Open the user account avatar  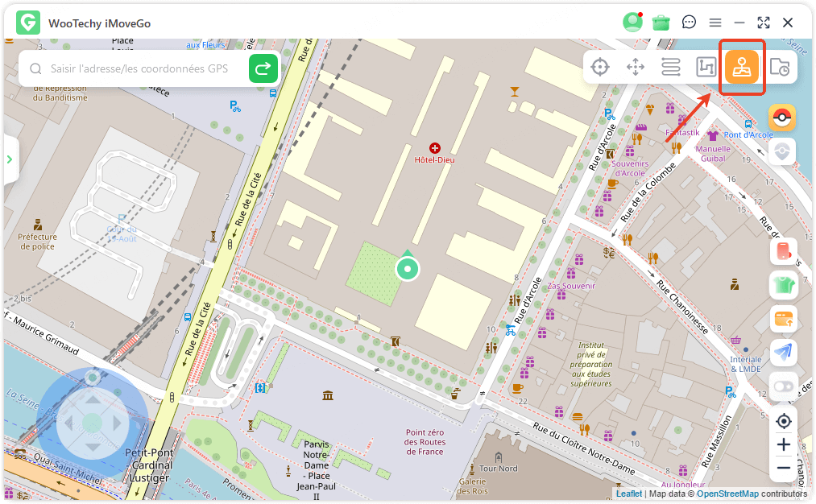tap(632, 23)
